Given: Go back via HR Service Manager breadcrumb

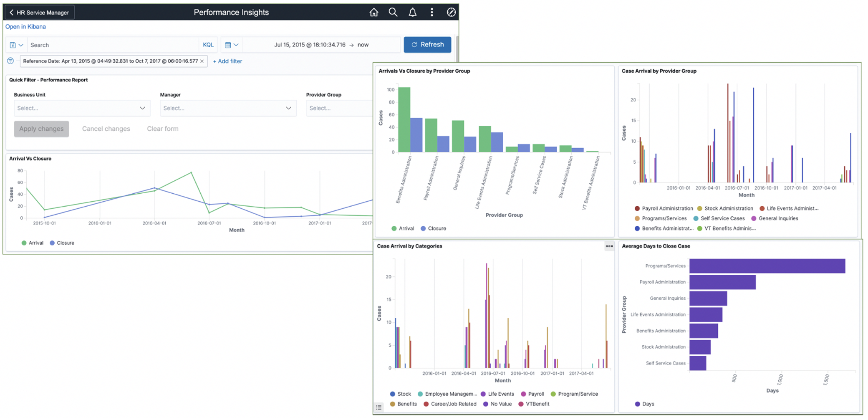Looking at the screenshot, I should coord(39,12).
